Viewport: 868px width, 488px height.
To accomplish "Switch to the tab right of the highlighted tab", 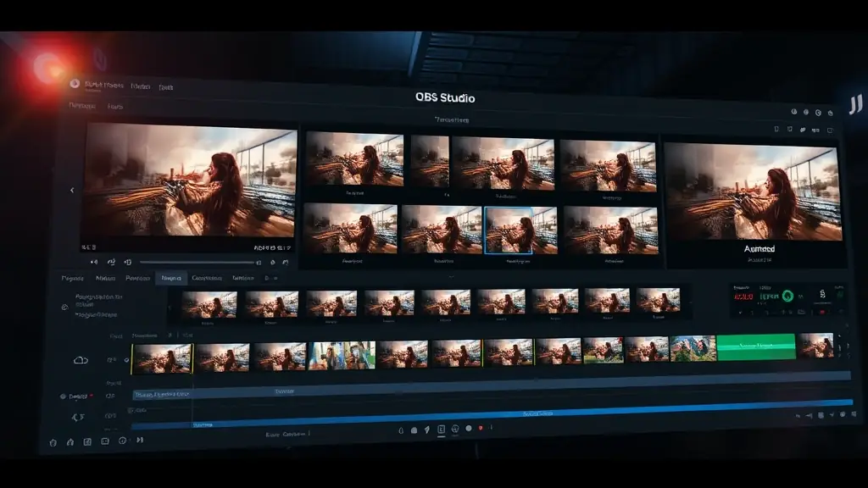I will click(207, 278).
